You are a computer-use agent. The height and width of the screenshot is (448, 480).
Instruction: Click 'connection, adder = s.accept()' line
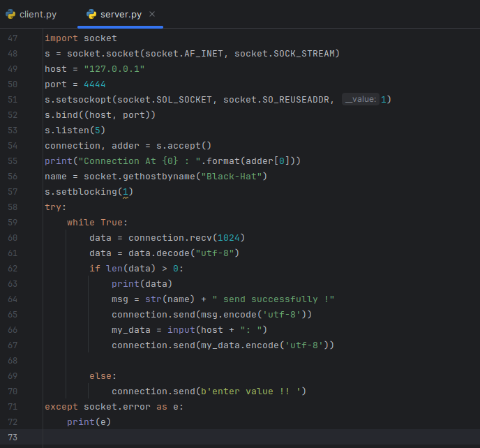click(x=128, y=145)
